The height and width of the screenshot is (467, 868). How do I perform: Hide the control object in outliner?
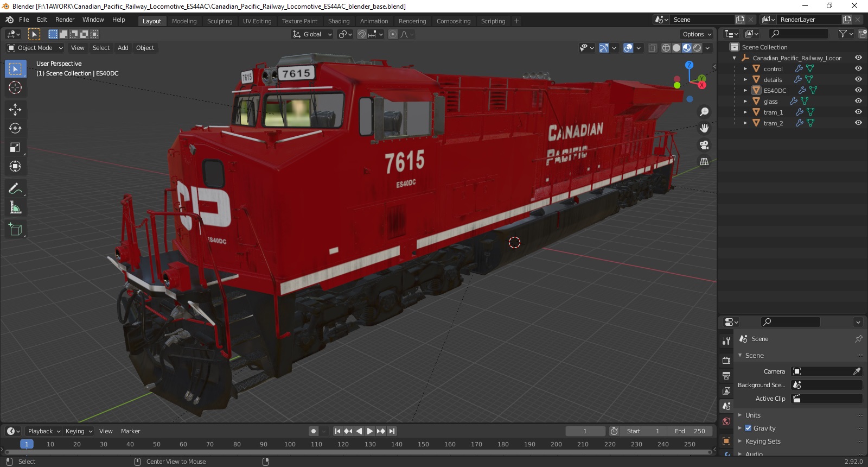click(858, 68)
